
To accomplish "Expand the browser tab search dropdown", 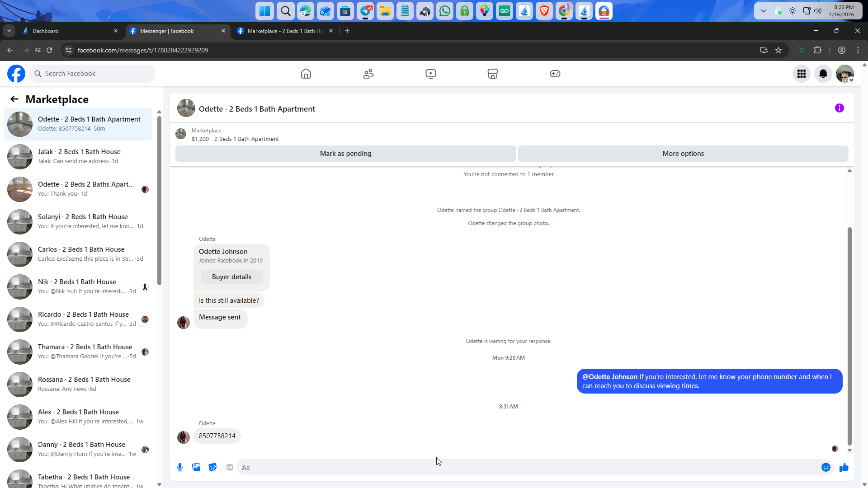I will [x=9, y=31].
